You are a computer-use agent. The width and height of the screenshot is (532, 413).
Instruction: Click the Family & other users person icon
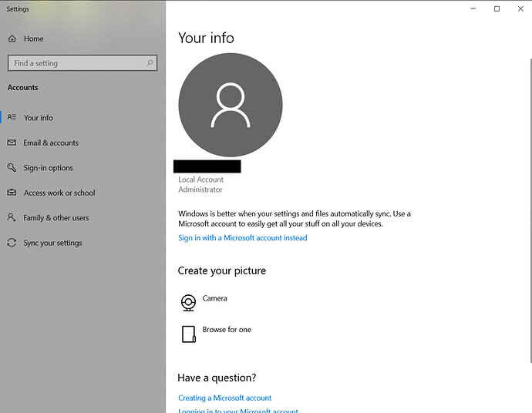12,217
